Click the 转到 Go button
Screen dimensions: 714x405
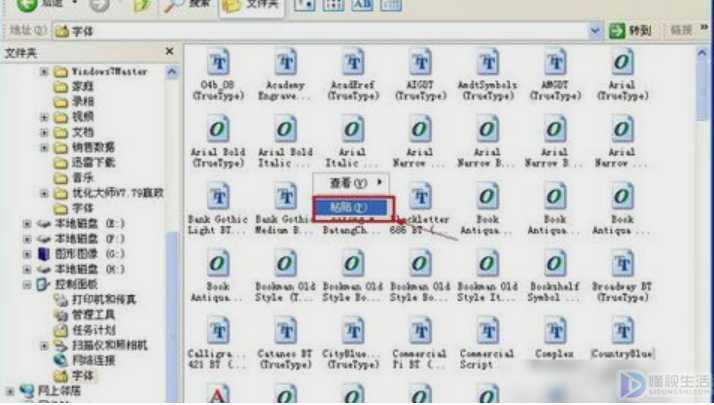tap(631, 31)
